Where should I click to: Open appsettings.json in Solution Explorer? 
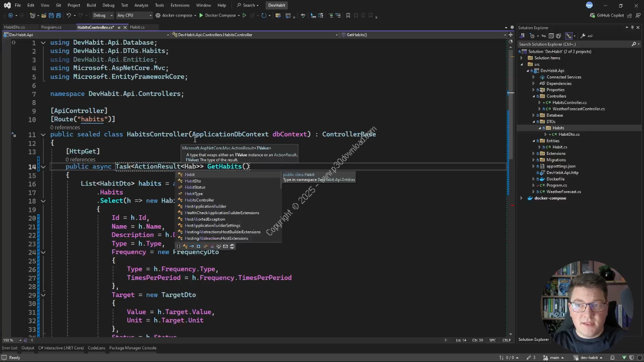pyautogui.click(x=561, y=166)
